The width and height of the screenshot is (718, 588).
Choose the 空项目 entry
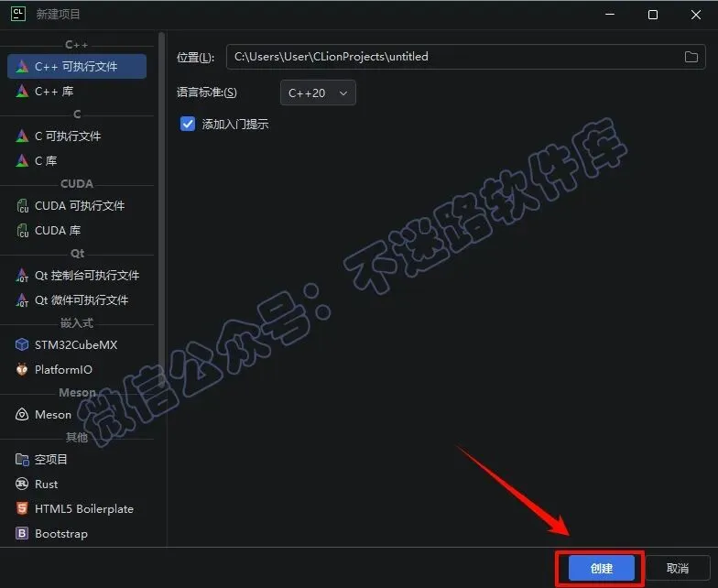point(77,460)
